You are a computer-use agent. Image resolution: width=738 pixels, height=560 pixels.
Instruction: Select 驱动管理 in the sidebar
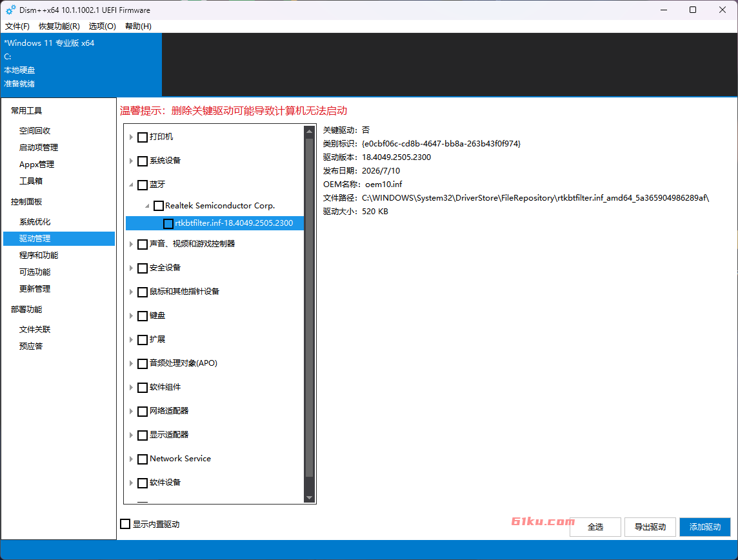point(59,239)
